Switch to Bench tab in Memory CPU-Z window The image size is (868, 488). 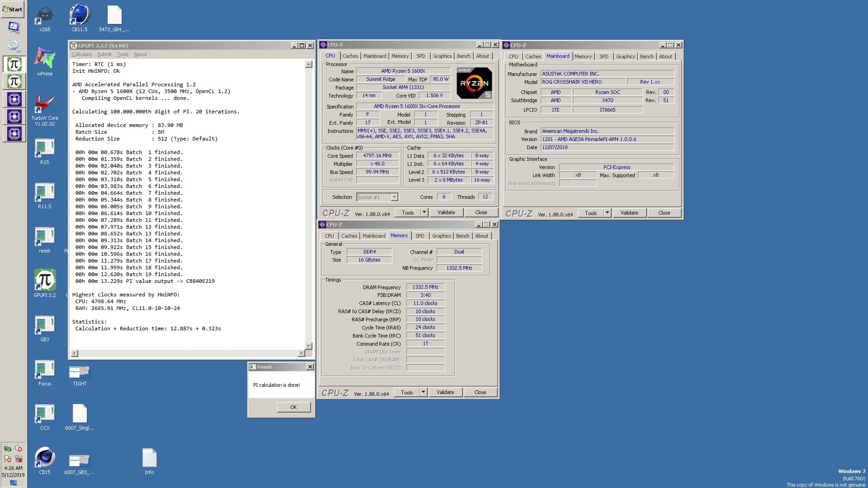pos(462,236)
